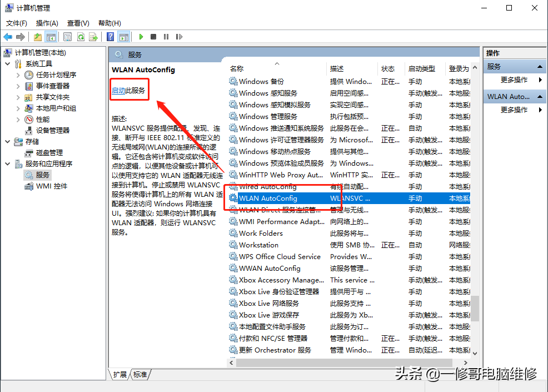548x392 pixels.
Task: Collapse the 服务和应用程序 tree group
Action: coord(8,164)
